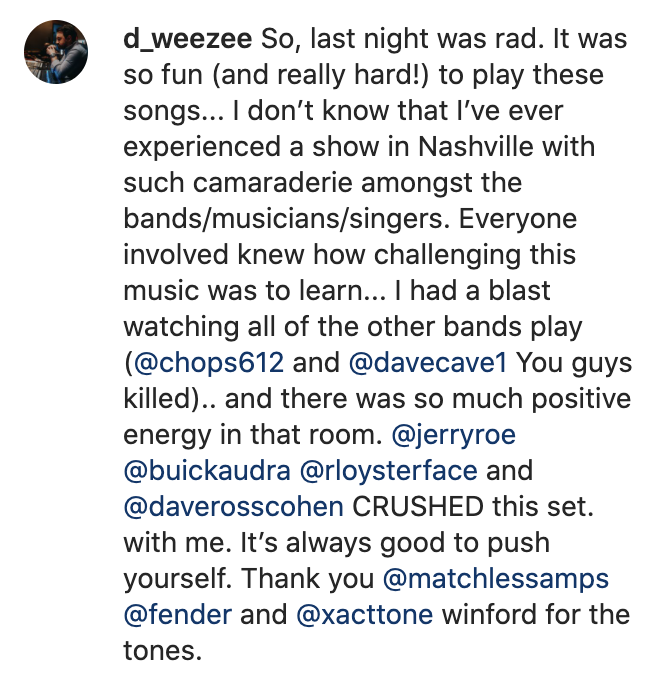Visit the @xacttone tagged account
Image resolution: width=654 pixels, height=678 pixels.
(x=364, y=614)
